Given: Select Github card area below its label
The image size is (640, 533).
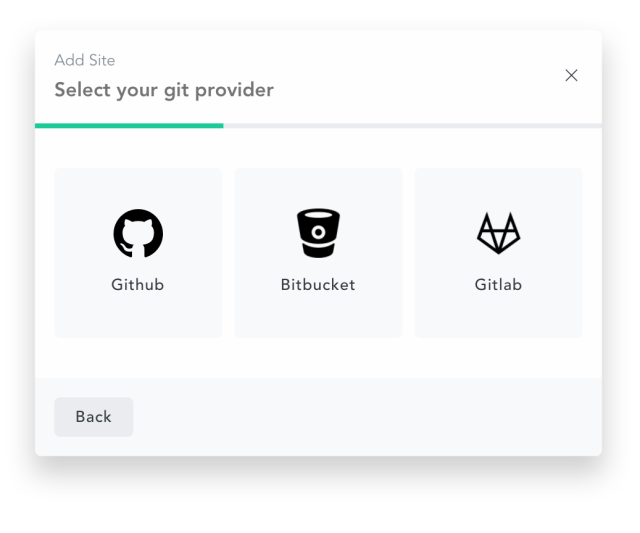Looking at the screenshot, I should (138, 315).
